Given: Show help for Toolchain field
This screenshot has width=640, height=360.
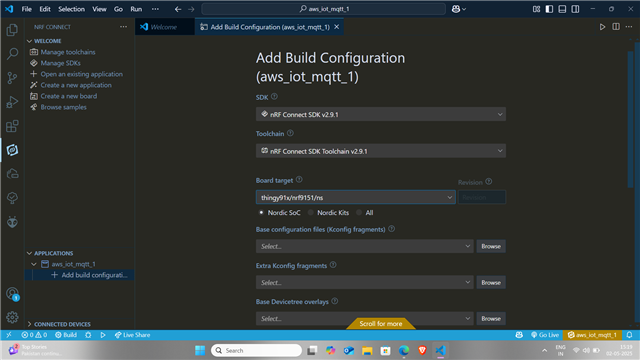Looking at the screenshot, I should [290, 133].
